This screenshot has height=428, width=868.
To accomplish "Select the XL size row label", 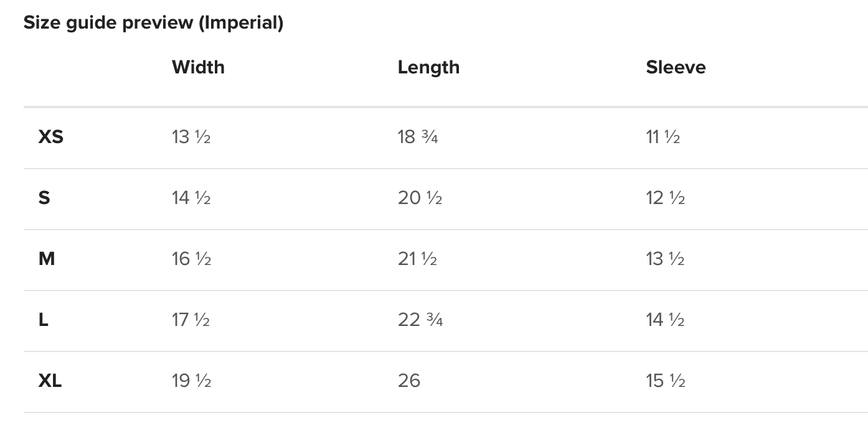I will [50, 381].
